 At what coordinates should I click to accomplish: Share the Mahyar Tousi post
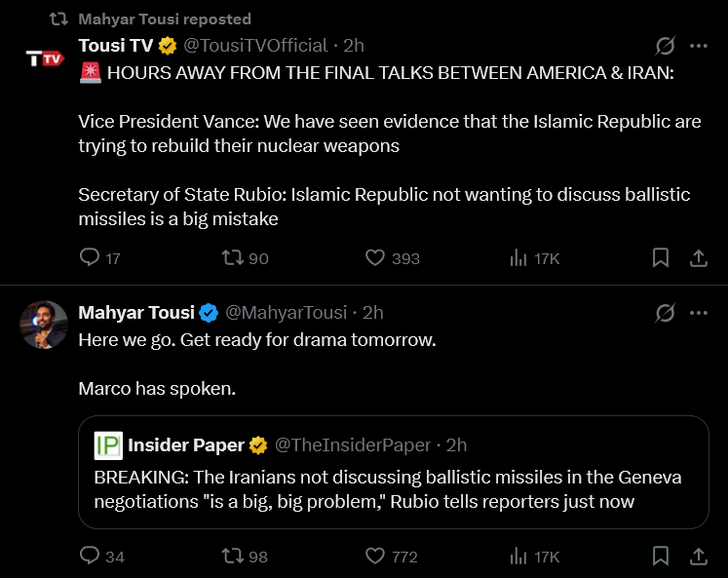click(698, 557)
